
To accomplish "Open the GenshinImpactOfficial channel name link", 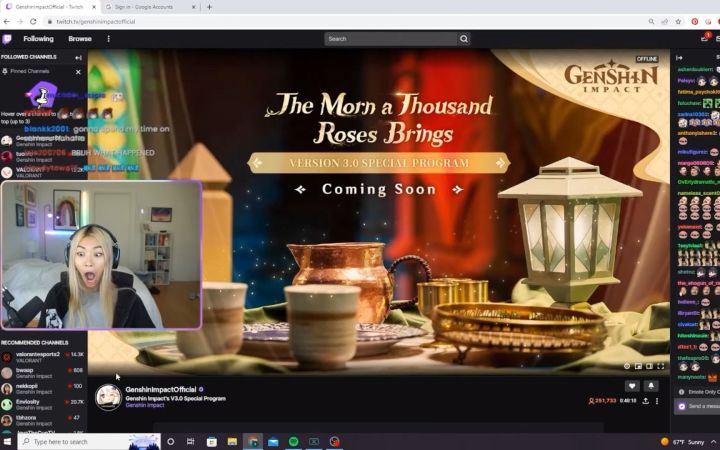I will tap(161, 389).
